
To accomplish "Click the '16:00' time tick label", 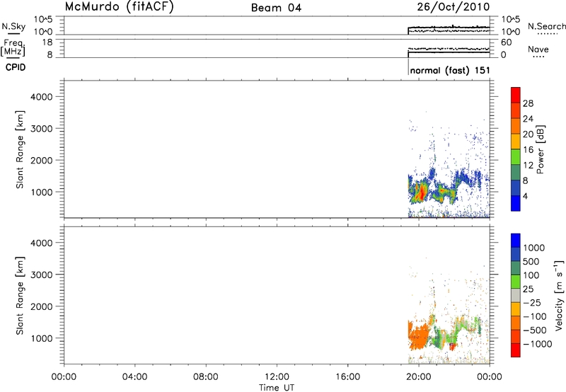I will tap(347, 377).
